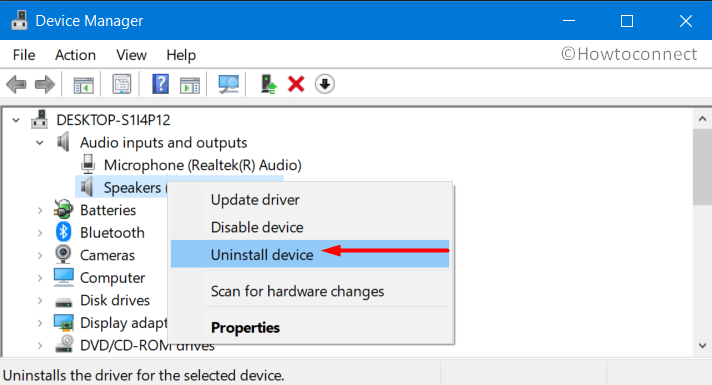Click the Batteries category icon
This screenshot has height=385, width=712.
tap(63, 210)
